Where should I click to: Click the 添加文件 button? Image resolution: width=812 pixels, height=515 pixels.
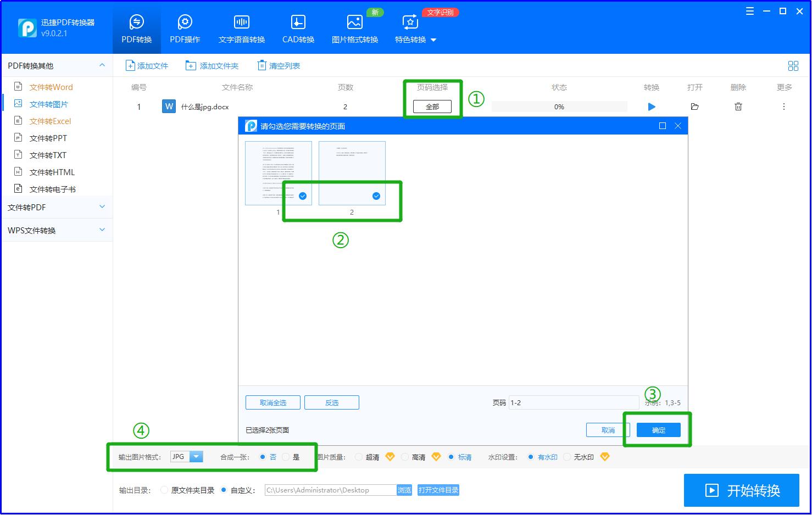[147, 66]
